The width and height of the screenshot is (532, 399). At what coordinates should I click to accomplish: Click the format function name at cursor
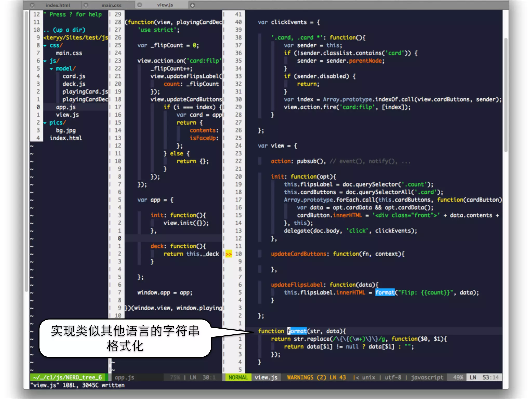[x=297, y=331]
